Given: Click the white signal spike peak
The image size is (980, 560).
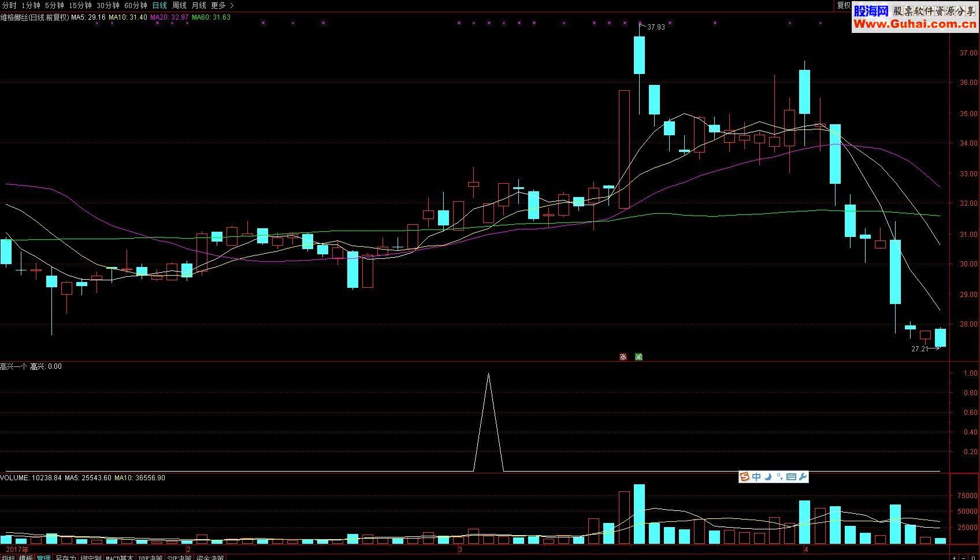Looking at the screenshot, I should tap(488, 374).
